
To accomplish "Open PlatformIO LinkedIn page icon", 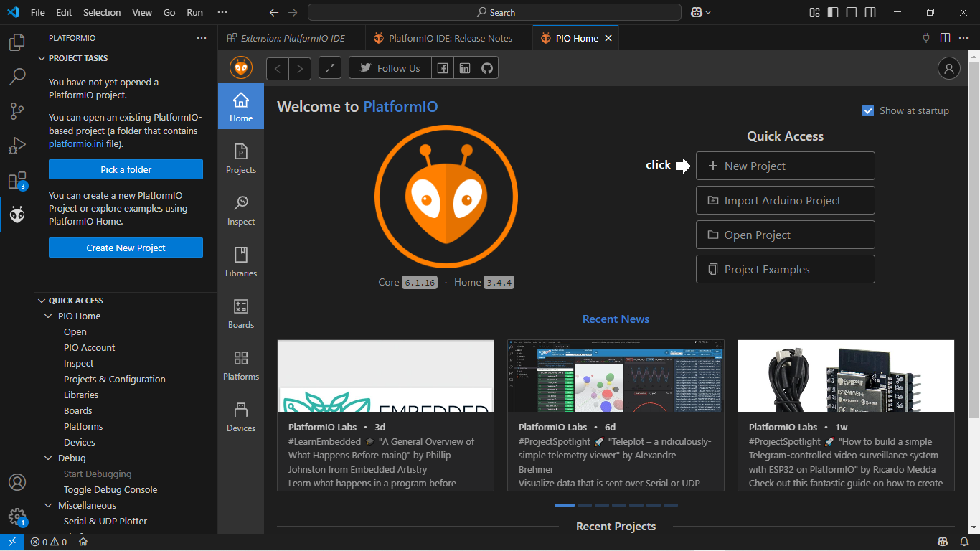I will [x=465, y=68].
